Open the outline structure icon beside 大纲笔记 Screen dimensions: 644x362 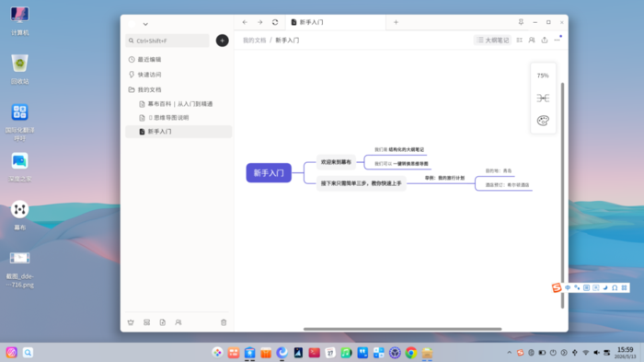520,40
